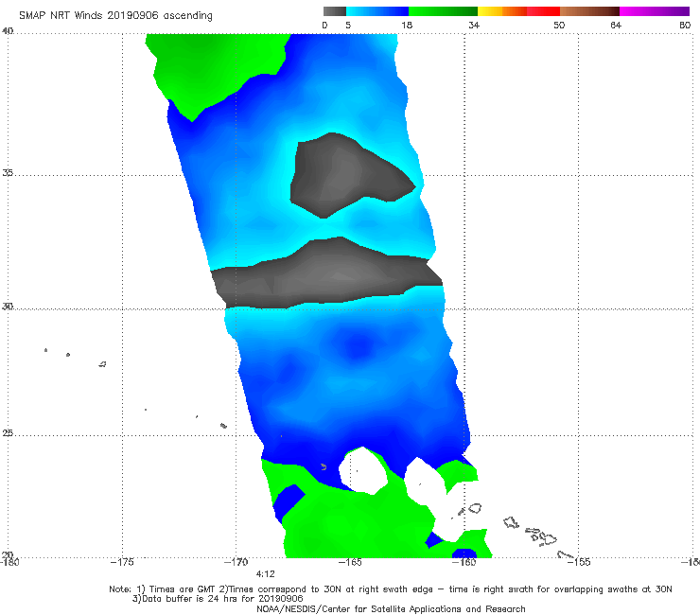Click the latitude label '30'
700x615 pixels.
click(x=8, y=306)
